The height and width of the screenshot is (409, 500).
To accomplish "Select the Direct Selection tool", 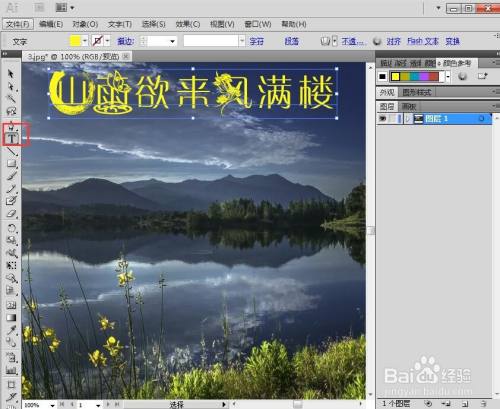I will click(x=11, y=86).
